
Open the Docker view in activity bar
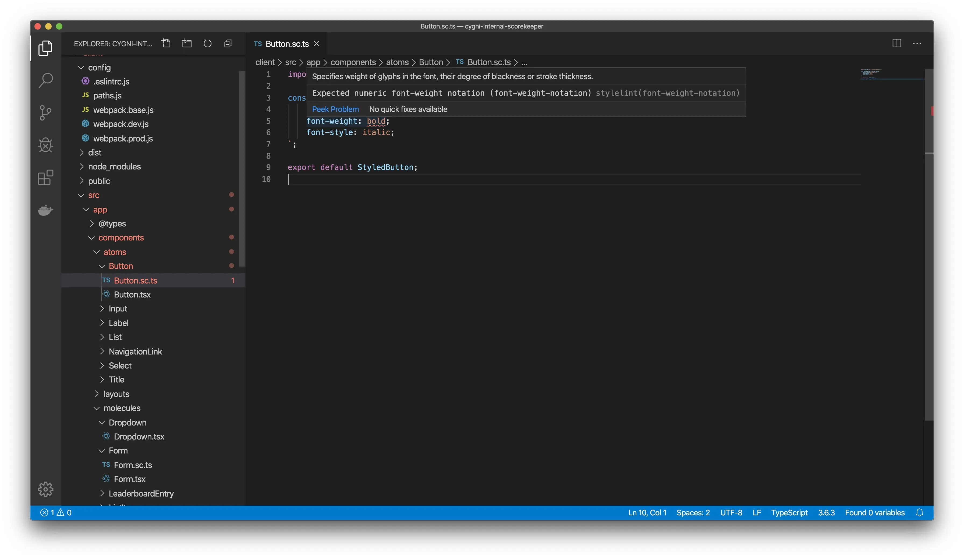(45, 210)
